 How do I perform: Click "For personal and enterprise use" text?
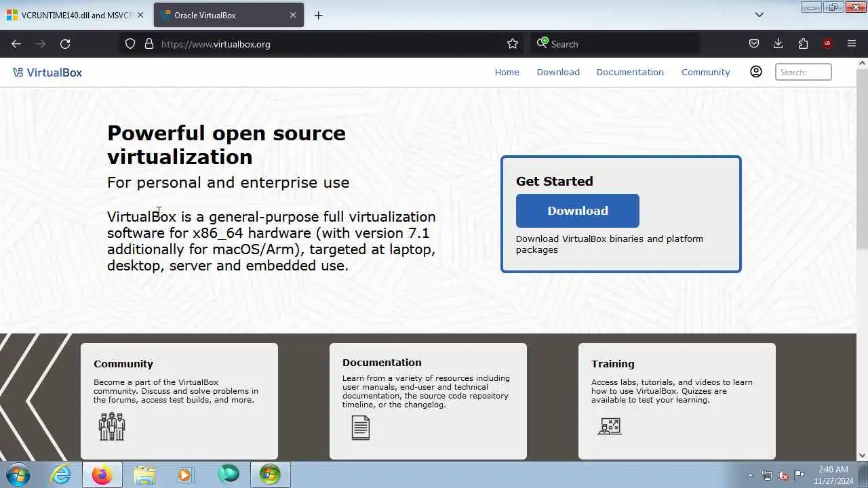click(228, 182)
